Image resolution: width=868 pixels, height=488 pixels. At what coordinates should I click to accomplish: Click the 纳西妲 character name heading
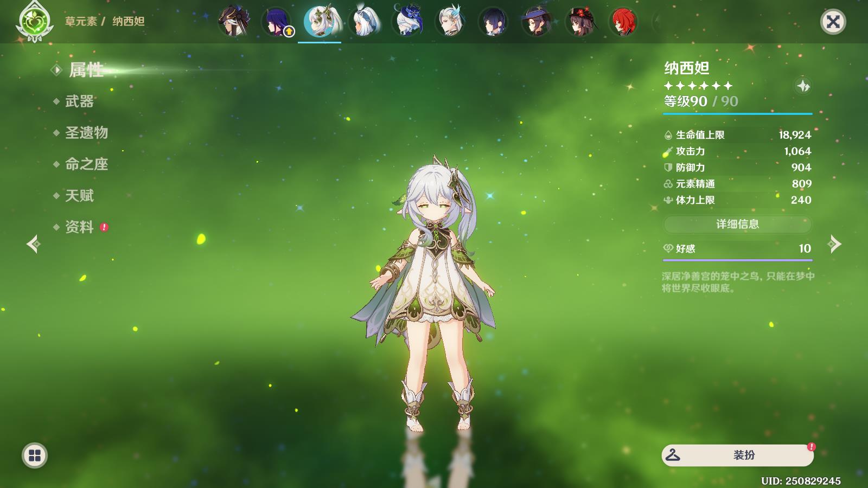point(687,68)
